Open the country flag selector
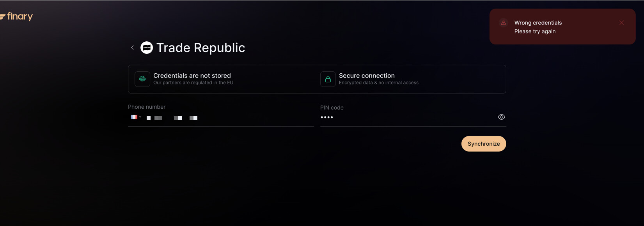 click(x=135, y=117)
